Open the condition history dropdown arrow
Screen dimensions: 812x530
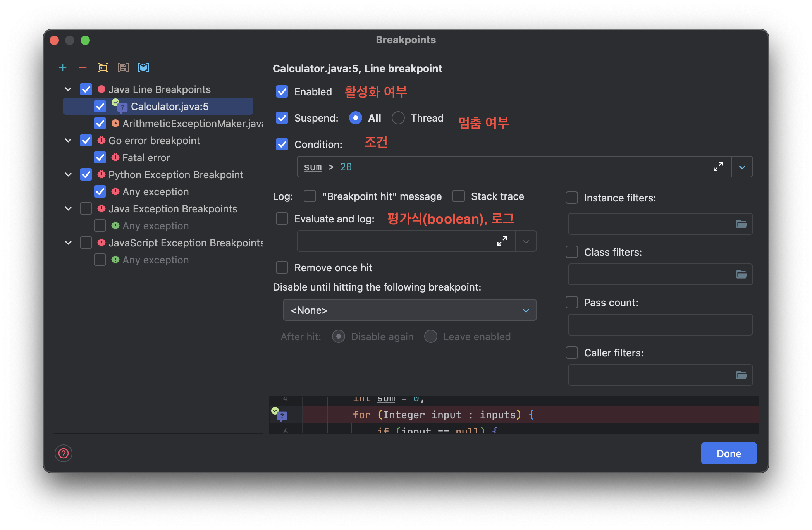742,167
